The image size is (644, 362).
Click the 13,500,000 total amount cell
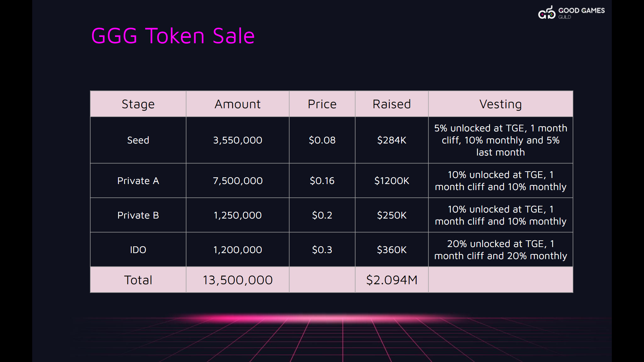coord(237,280)
